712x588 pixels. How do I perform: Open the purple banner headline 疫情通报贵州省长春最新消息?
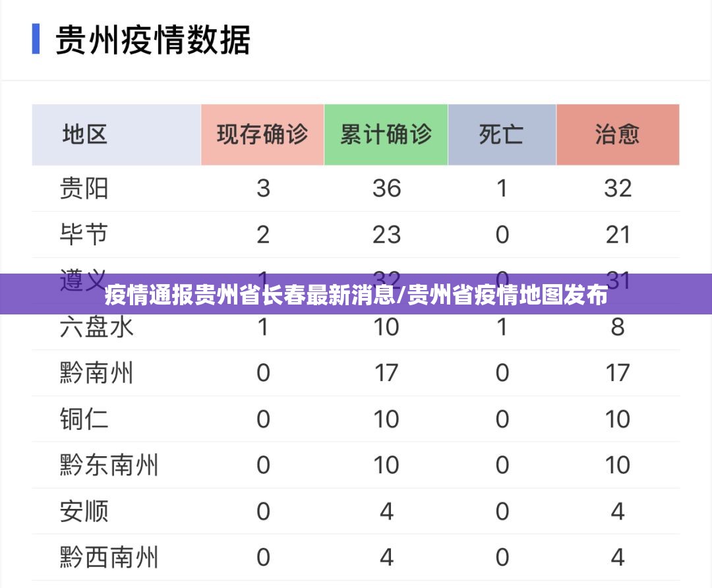click(x=356, y=295)
